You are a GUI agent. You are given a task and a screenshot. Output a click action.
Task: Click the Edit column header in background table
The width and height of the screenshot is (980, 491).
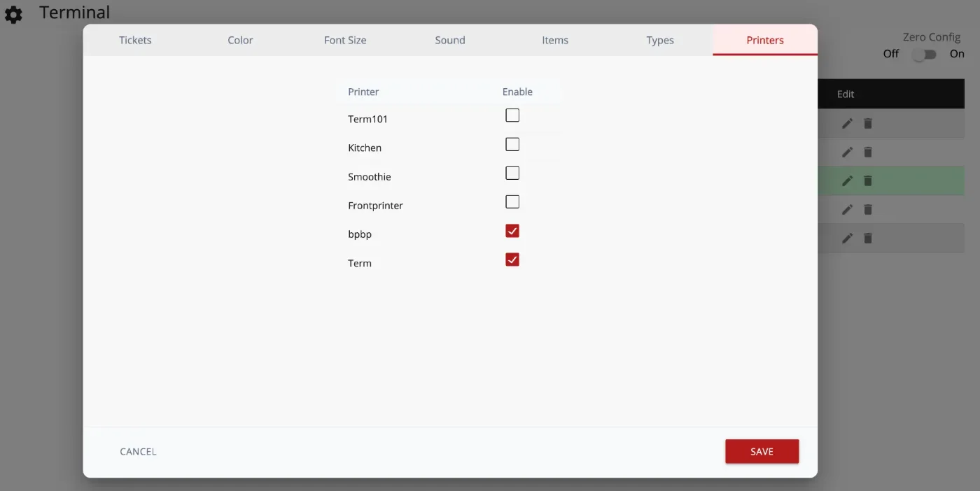(846, 94)
